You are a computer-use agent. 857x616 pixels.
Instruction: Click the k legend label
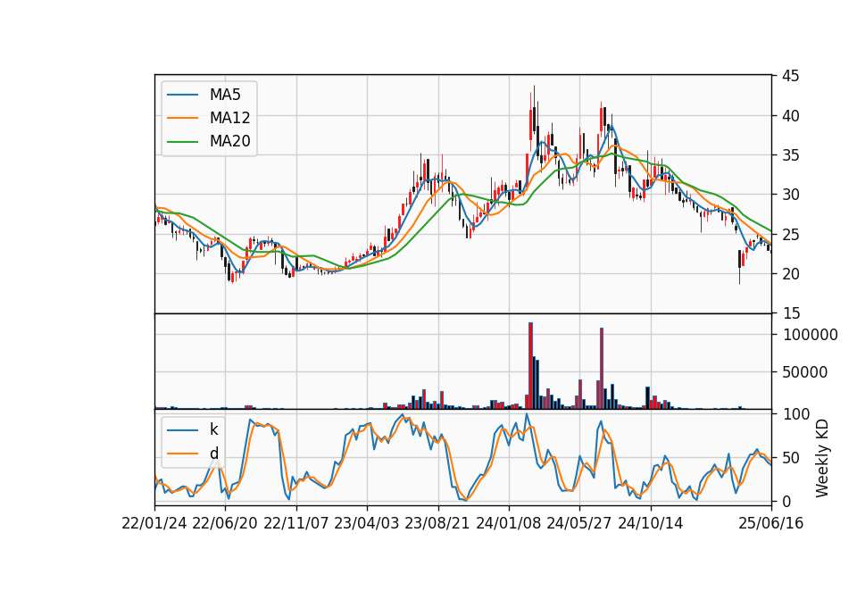click(213, 429)
